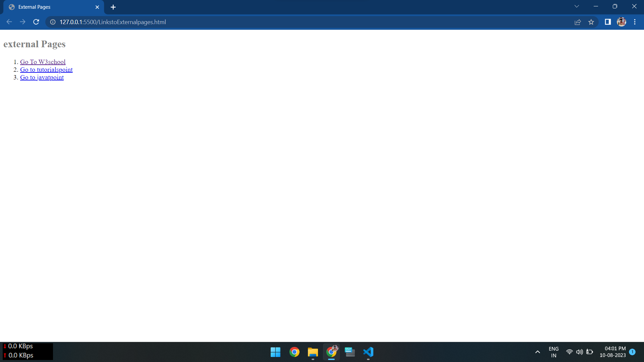Open Visual Studio Code from taskbar
The image size is (644, 362).
click(x=368, y=352)
